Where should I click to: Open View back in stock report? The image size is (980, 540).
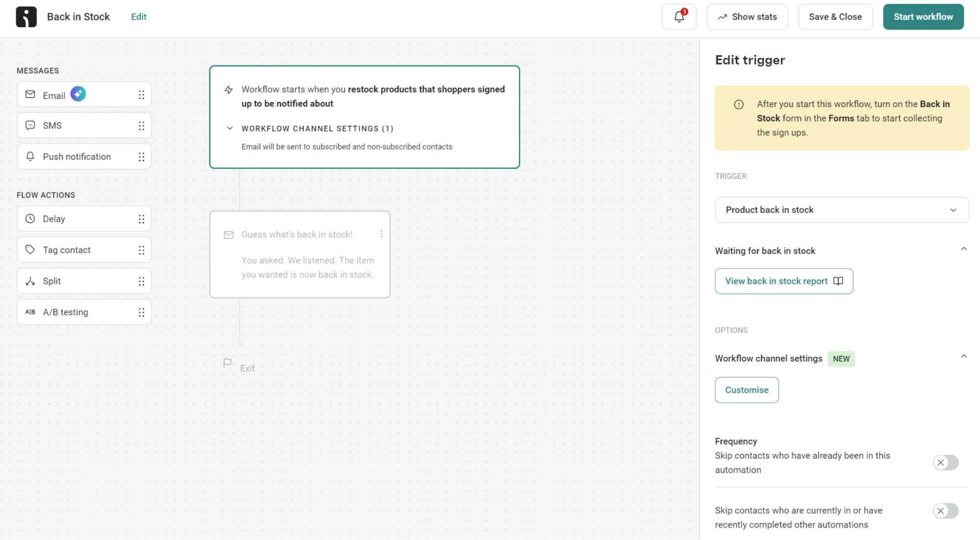[783, 281]
